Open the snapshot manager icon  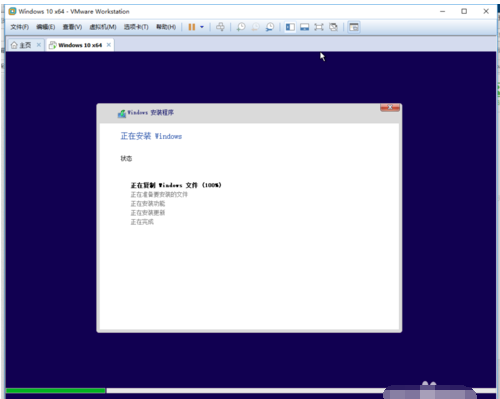tap(270, 27)
